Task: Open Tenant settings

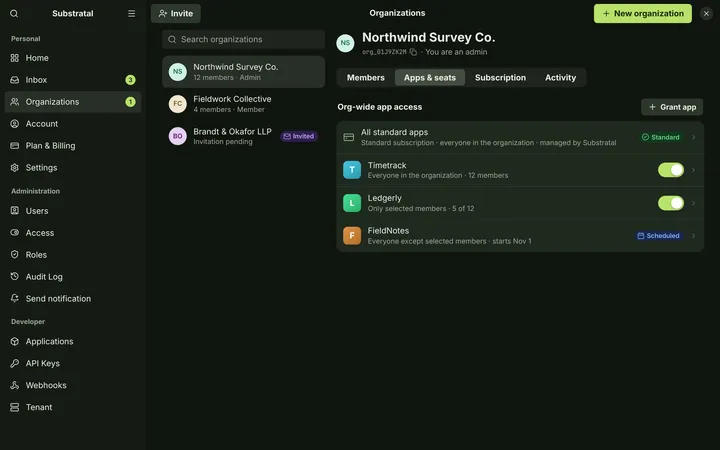Action: pos(73,407)
